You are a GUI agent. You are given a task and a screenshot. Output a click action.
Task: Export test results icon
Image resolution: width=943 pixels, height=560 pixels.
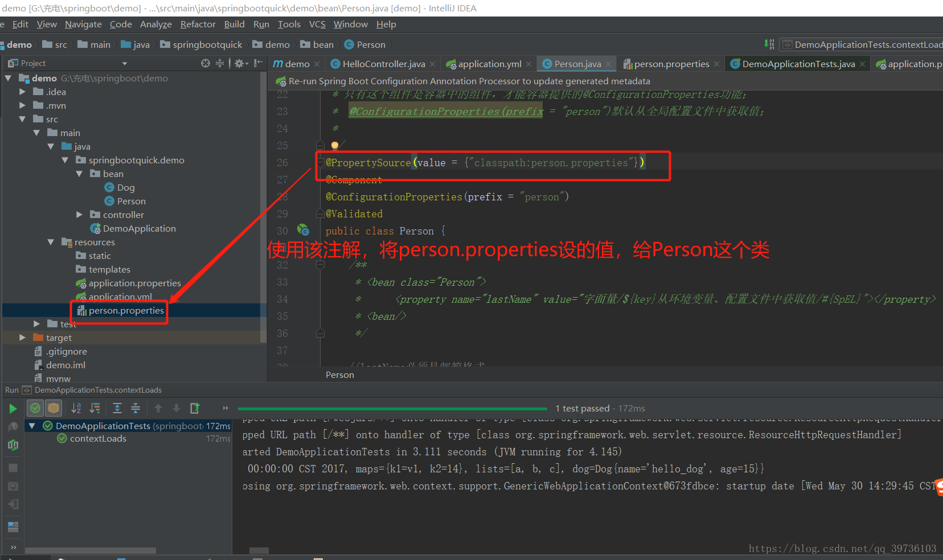[x=195, y=408]
